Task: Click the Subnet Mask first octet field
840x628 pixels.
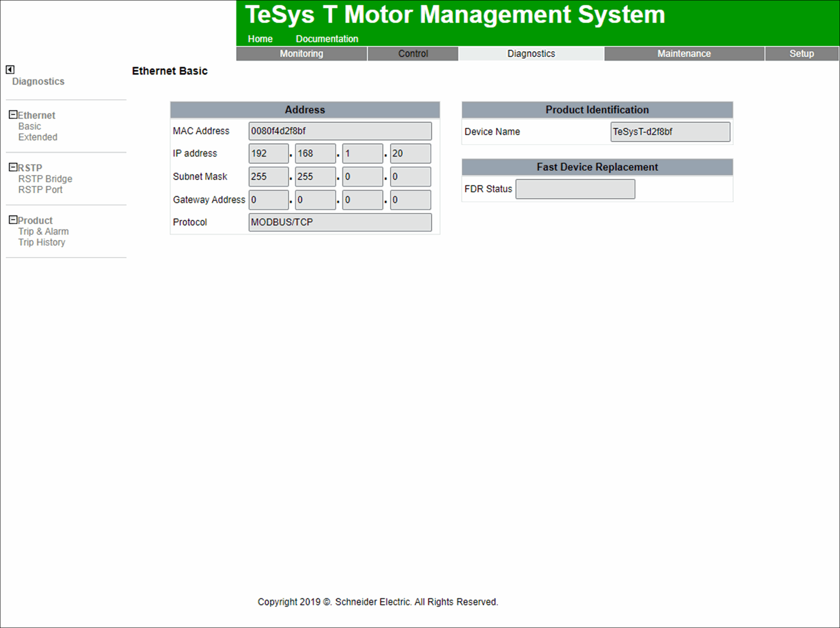Action: coord(269,177)
